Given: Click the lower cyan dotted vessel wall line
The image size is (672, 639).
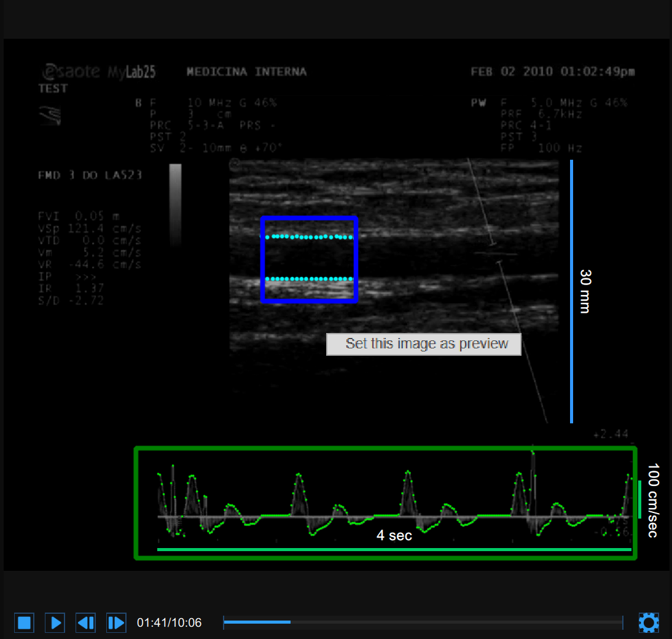Looking at the screenshot, I should coord(309,279).
